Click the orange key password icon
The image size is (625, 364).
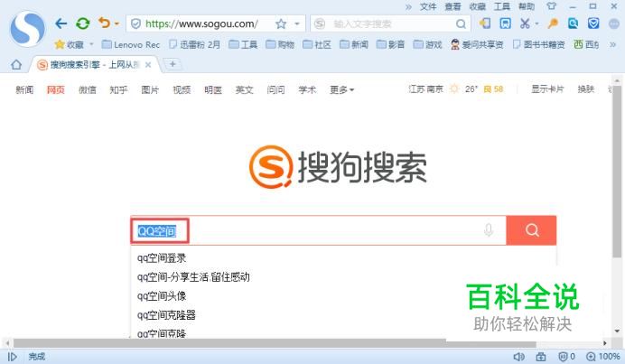tap(553, 23)
